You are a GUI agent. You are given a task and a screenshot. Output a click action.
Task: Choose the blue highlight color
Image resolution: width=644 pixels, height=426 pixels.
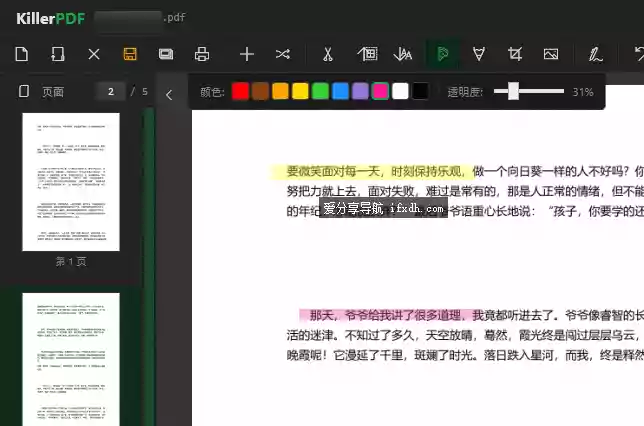(340, 91)
